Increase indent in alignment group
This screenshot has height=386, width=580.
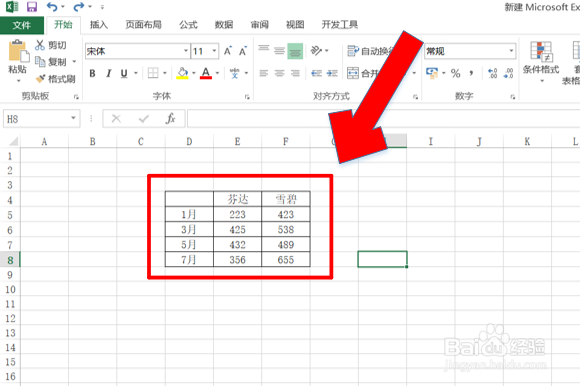point(332,73)
